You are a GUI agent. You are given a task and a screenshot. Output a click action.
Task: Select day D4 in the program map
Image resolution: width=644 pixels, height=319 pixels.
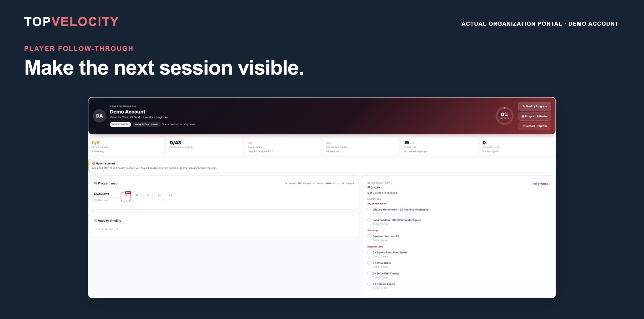[x=159, y=196]
